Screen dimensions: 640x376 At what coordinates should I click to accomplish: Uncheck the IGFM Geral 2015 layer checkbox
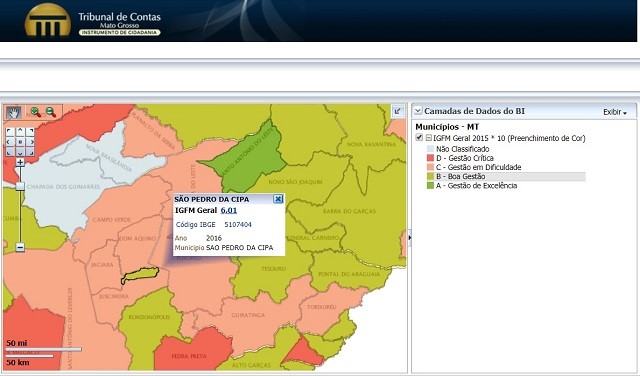click(x=419, y=138)
